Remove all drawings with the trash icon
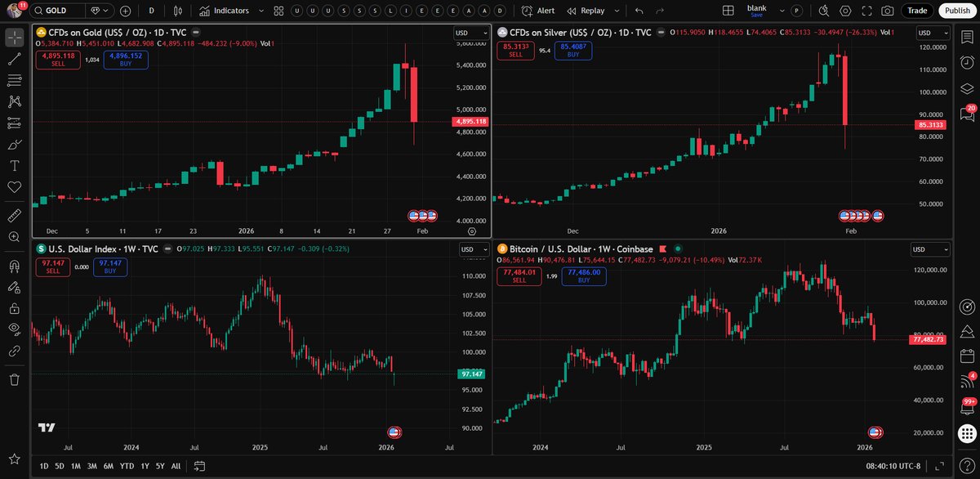This screenshot has width=980, height=479. tap(13, 379)
